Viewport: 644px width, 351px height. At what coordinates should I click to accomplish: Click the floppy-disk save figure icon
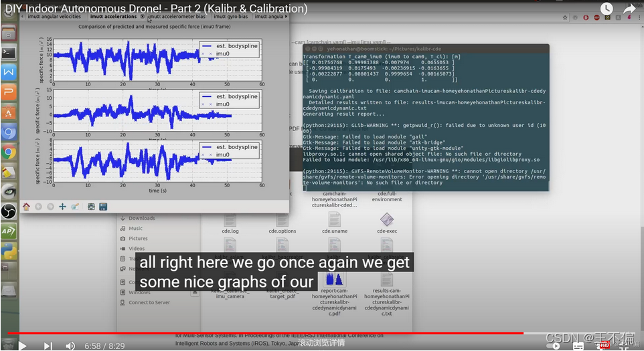(x=103, y=207)
